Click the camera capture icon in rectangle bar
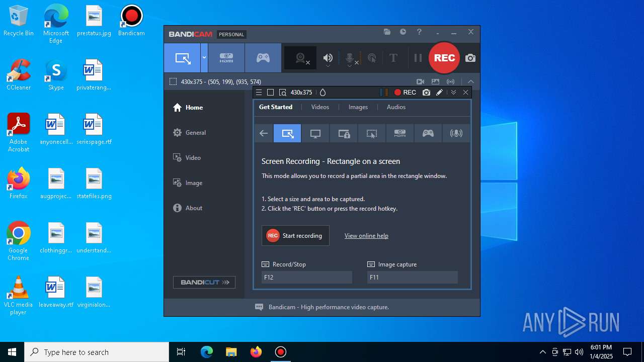The height and width of the screenshot is (362, 644). coord(426,93)
